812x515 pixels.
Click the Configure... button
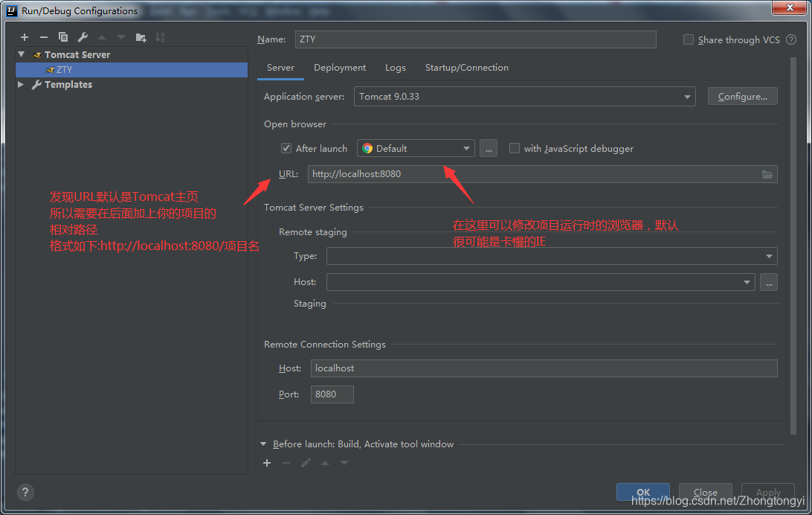click(x=743, y=96)
